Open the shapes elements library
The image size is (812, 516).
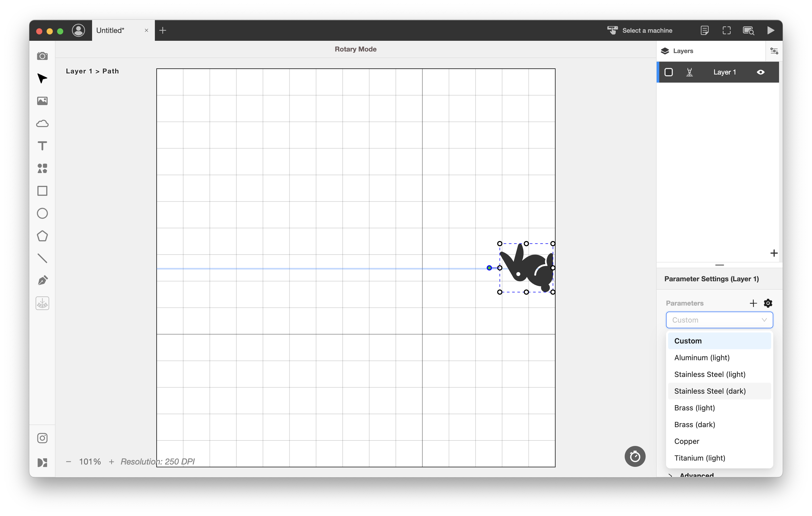(x=42, y=168)
